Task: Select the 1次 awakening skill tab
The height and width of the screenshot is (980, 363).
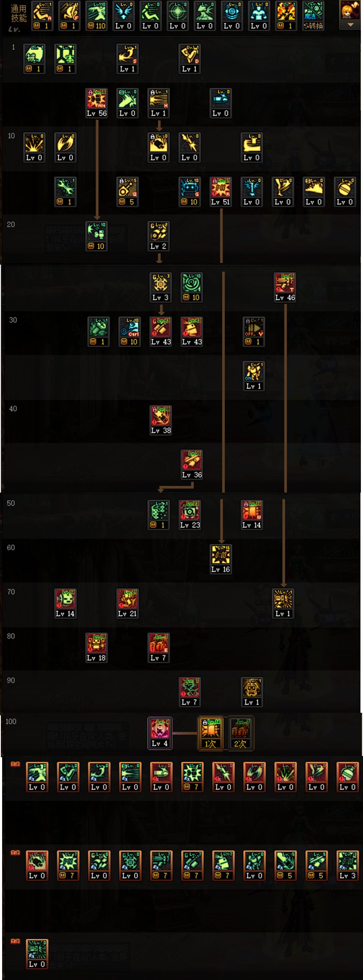Action: 211,734
